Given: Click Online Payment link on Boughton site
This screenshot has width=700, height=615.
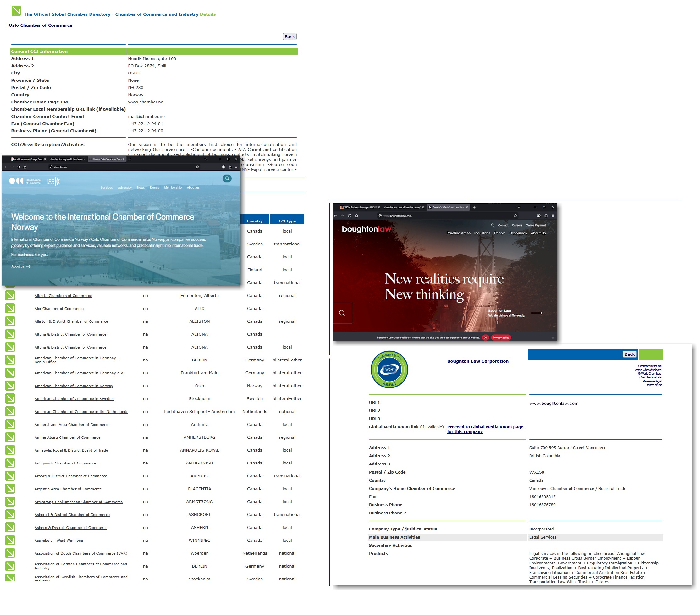Looking at the screenshot, I should [x=536, y=225].
